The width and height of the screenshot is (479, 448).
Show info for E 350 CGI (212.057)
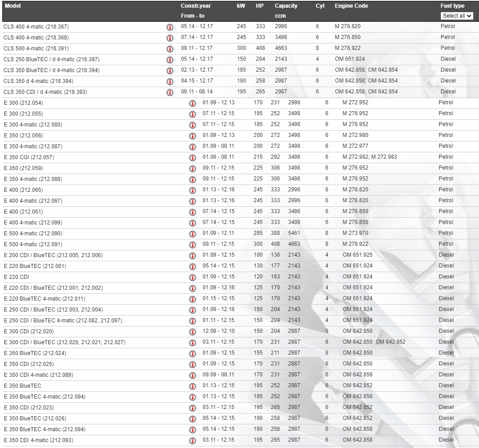(x=193, y=158)
